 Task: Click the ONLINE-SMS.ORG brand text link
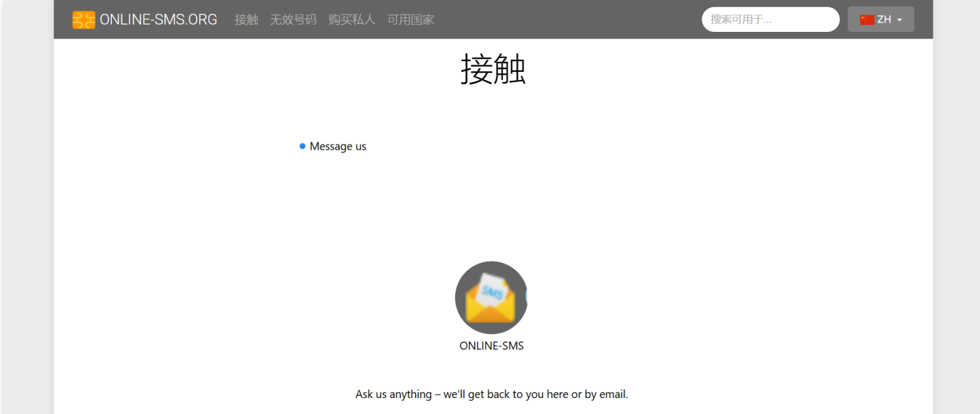pyautogui.click(x=159, y=20)
